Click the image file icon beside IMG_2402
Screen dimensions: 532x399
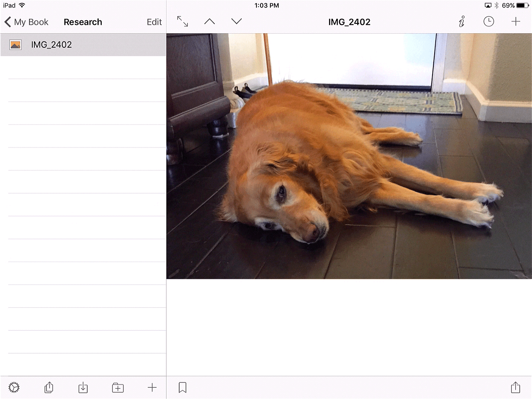[15, 45]
